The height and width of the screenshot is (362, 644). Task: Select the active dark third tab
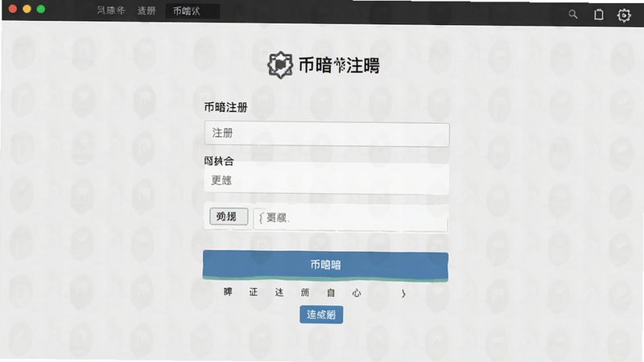coord(192,11)
